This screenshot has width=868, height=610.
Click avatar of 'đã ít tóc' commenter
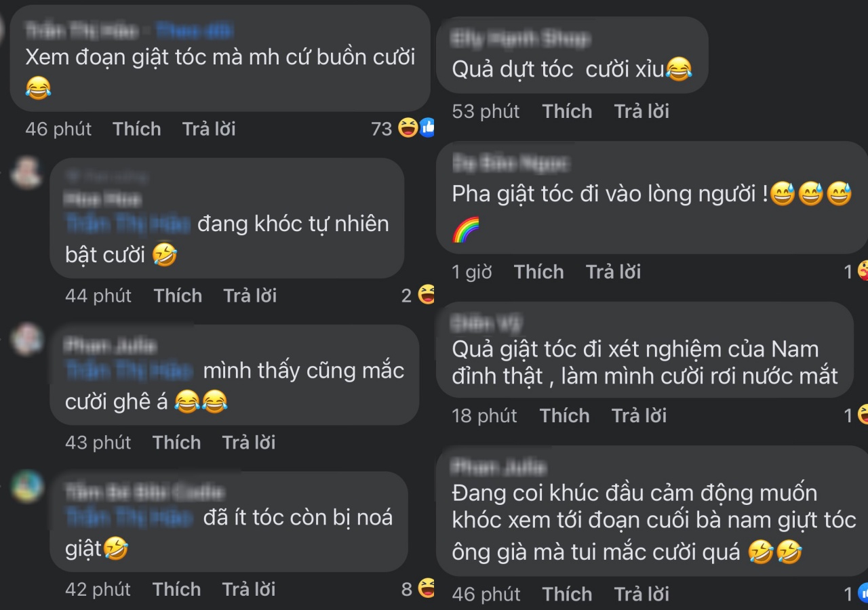(27, 486)
